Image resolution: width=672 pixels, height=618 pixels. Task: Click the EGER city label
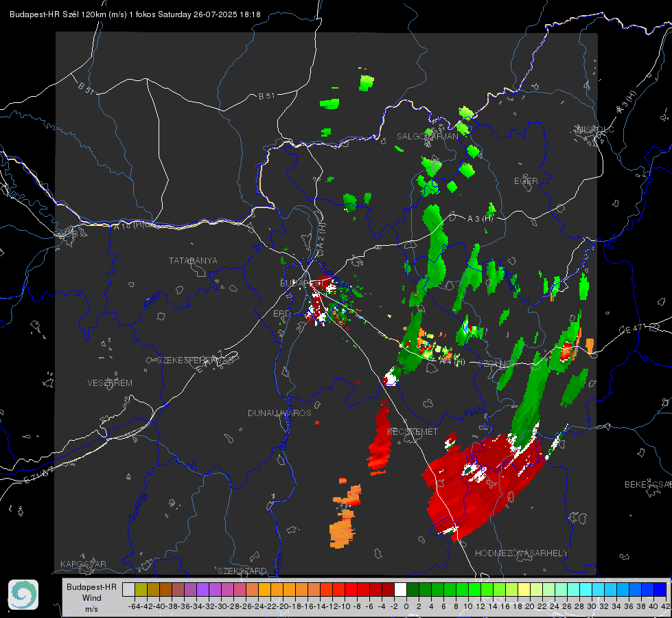(526, 181)
